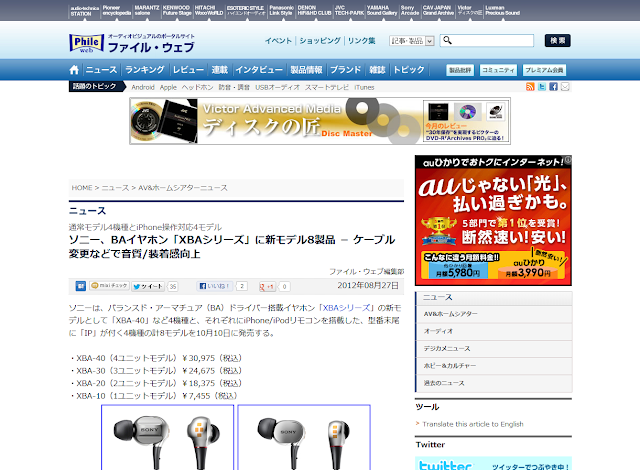
Task: Click HOME in the breadcrumb
Action: (82, 188)
